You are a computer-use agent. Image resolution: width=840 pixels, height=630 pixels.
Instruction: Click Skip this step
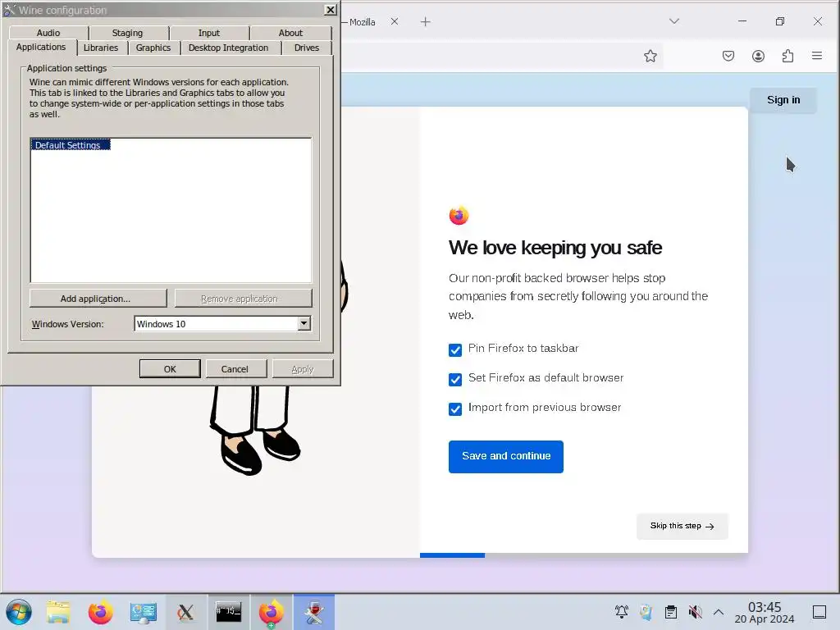click(682, 526)
